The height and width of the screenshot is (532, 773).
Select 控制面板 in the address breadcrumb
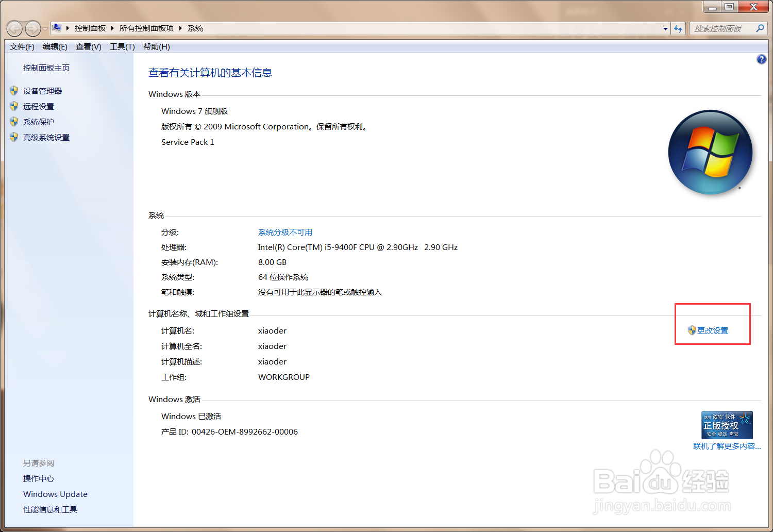(90, 28)
